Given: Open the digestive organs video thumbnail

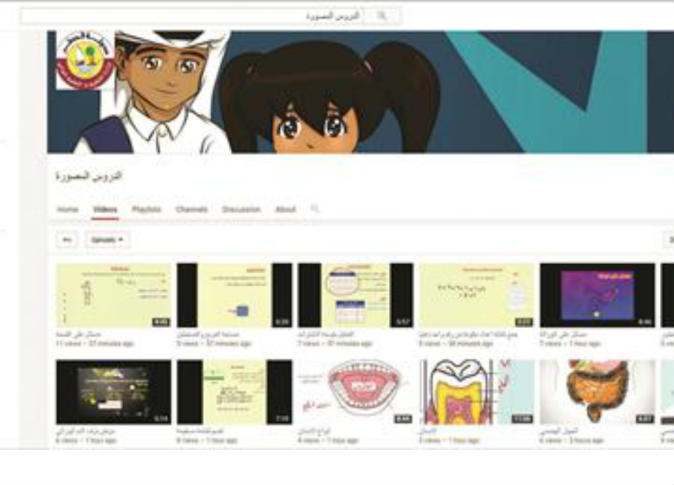Looking at the screenshot, I should click(597, 391).
